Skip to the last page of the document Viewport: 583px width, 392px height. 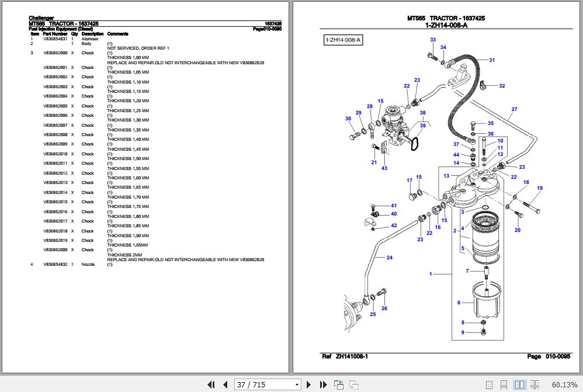coord(324,384)
